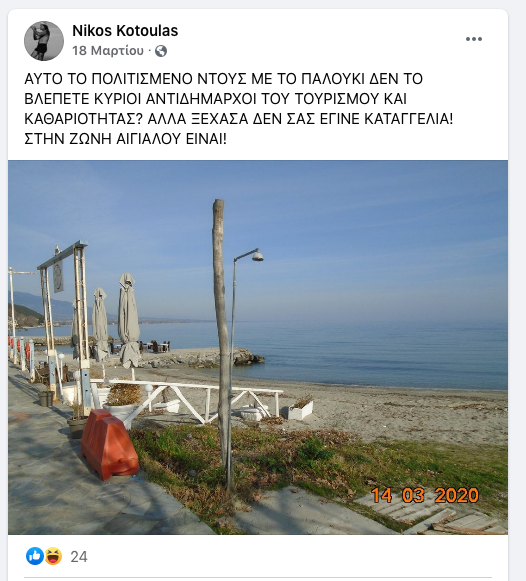Viewport: 526px width, 581px height.
Task: Click the public globe privacy icon
Action: point(161,51)
